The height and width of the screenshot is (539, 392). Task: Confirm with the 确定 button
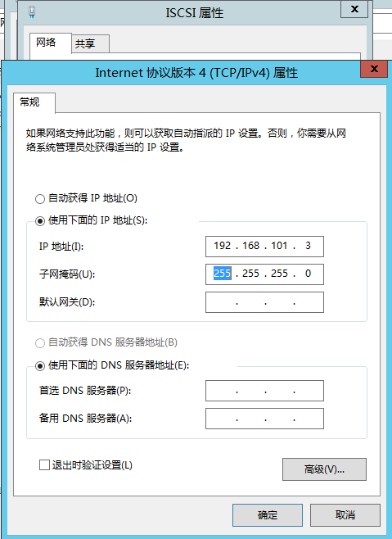pyautogui.click(x=268, y=515)
